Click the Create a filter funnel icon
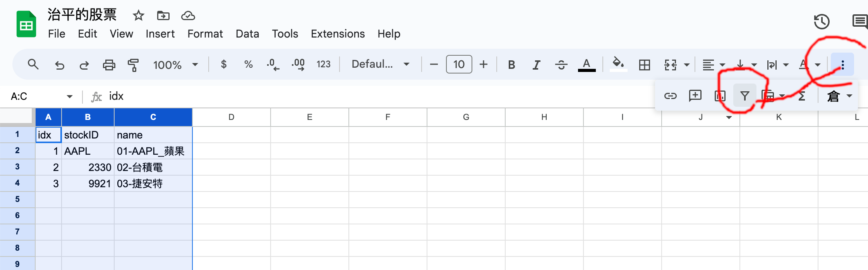 [744, 96]
